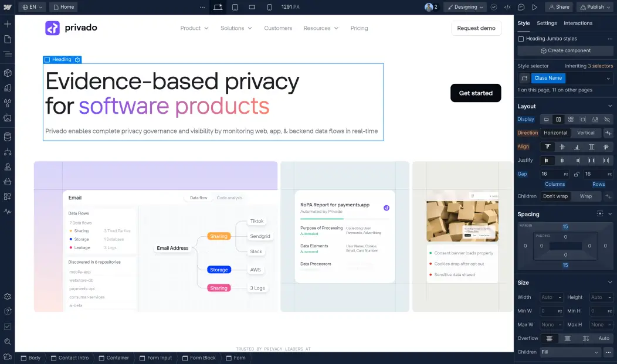Open the EN locale dropdown
The image size is (617, 364).
32,7
